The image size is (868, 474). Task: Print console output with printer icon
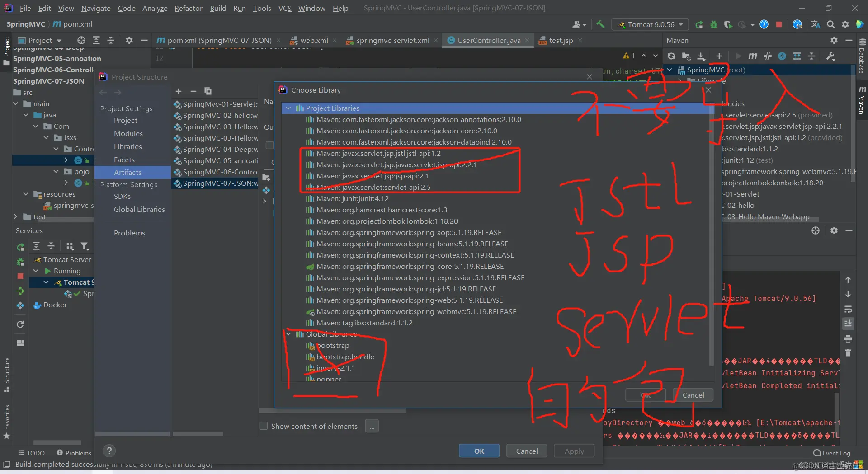pos(848,338)
